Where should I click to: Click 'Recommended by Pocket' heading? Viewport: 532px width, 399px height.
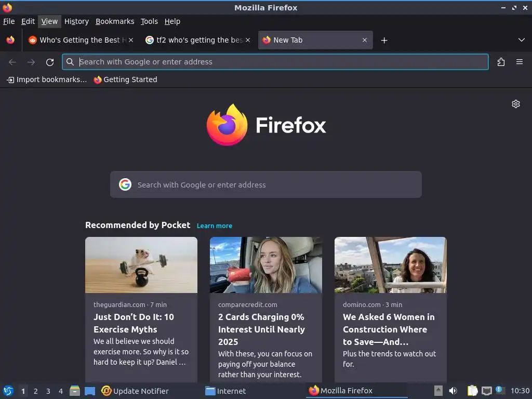(138, 225)
